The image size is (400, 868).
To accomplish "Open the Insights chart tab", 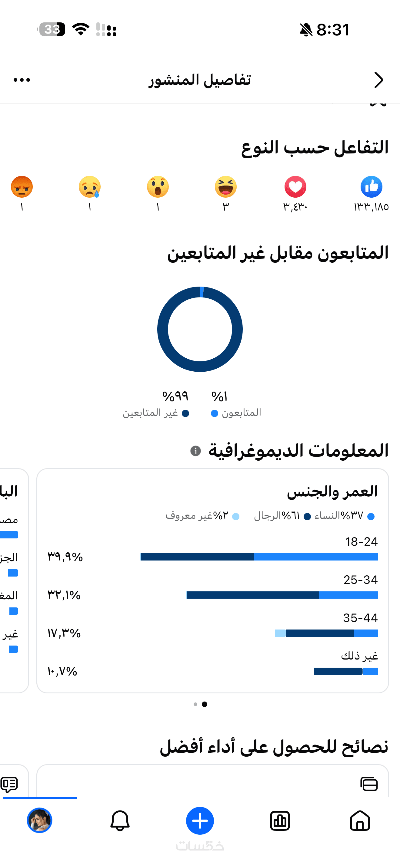I will pyautogui.click(x=280, y=821).
